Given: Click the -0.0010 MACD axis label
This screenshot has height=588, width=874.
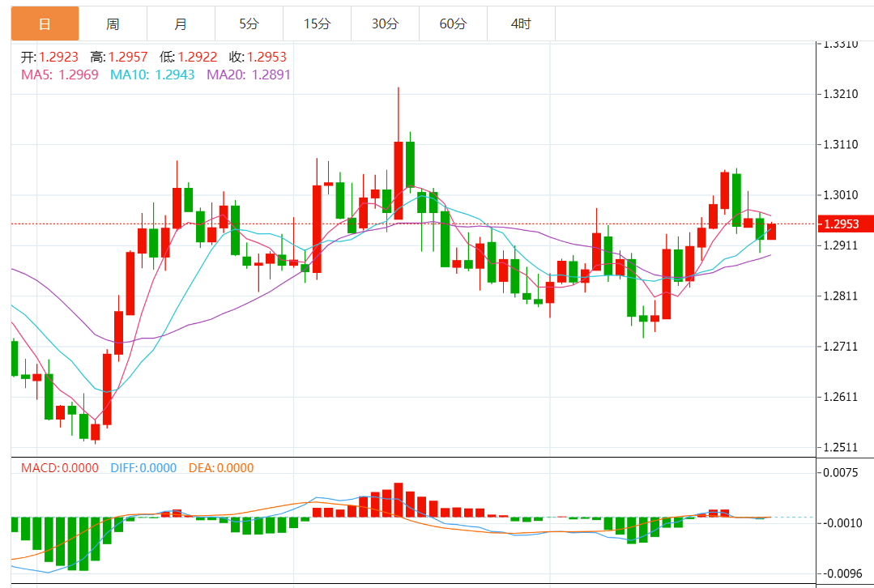Looking at the screenshot, I should click(842, 522).
